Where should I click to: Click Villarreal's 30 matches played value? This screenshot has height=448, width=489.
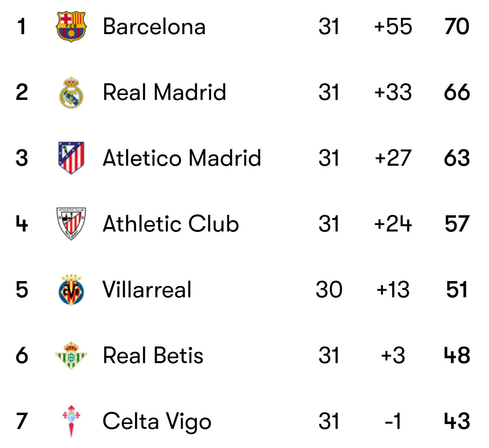point(329,290)
